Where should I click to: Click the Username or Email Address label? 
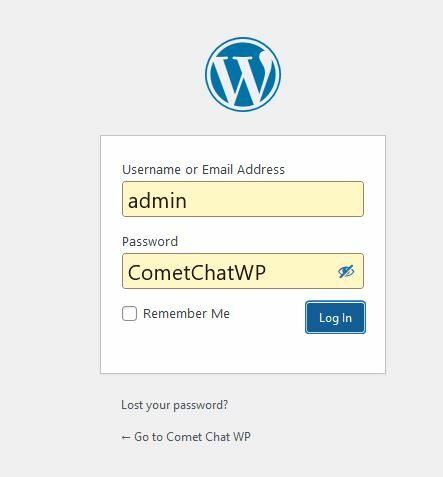[203, 169]
